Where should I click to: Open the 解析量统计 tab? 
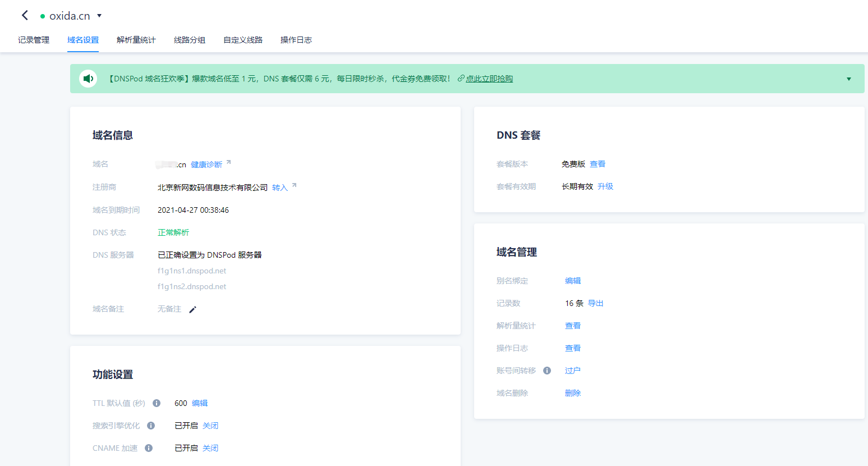tap(136, 40)
